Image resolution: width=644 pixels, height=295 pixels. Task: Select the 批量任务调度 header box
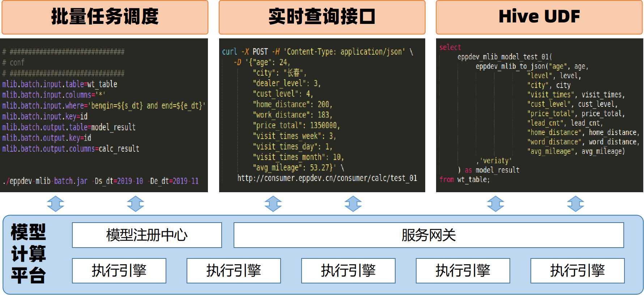[x=105, y=17]
